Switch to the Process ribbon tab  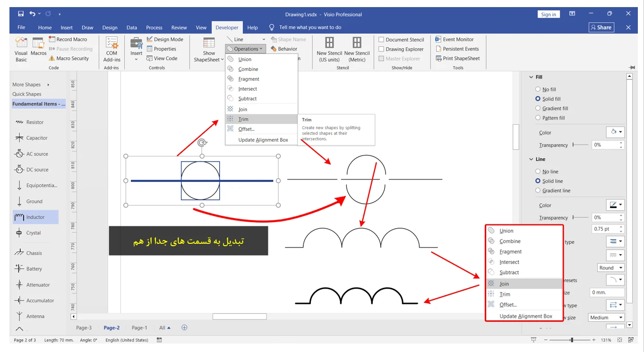click(154, 27)
